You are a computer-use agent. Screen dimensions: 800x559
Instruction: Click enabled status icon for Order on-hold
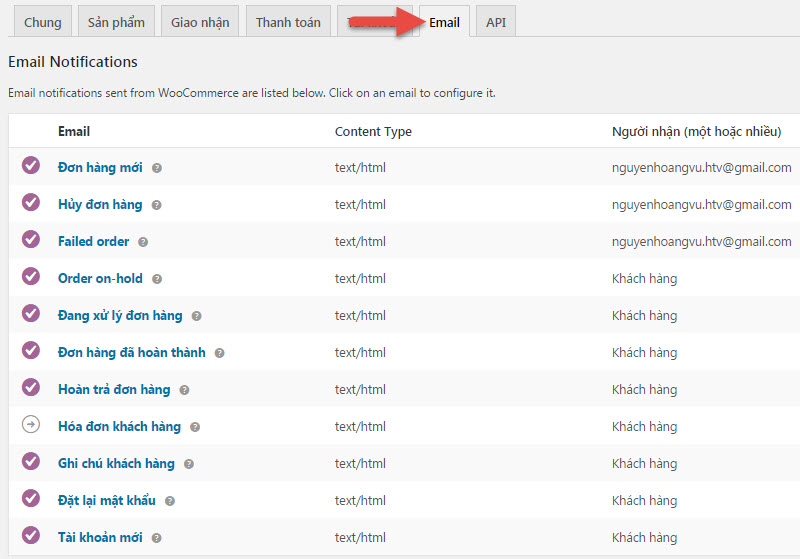pos(31,276)
